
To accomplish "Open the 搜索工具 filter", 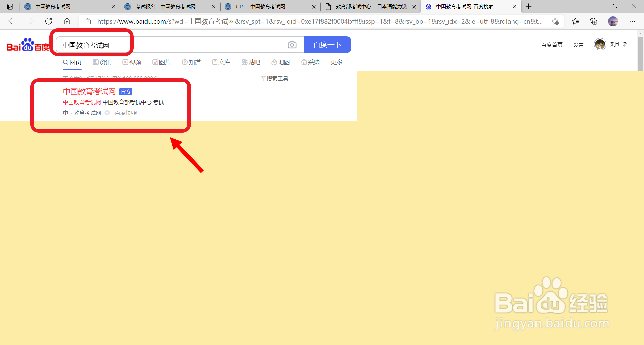I will [275, 79].
